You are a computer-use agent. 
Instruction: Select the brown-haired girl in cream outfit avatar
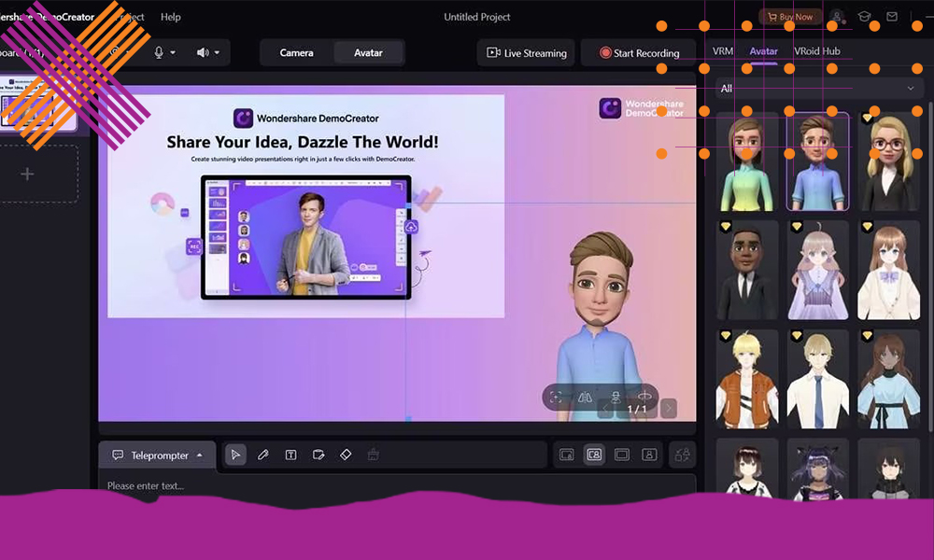(888, 271)
